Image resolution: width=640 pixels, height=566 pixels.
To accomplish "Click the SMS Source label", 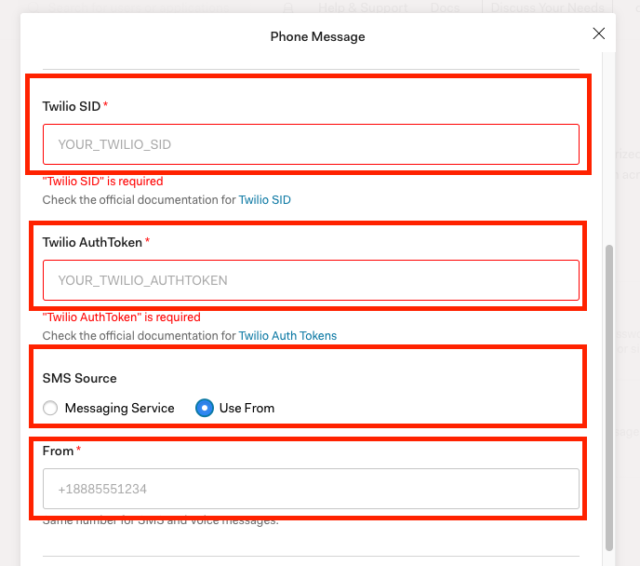I will [x=80, y=378].
